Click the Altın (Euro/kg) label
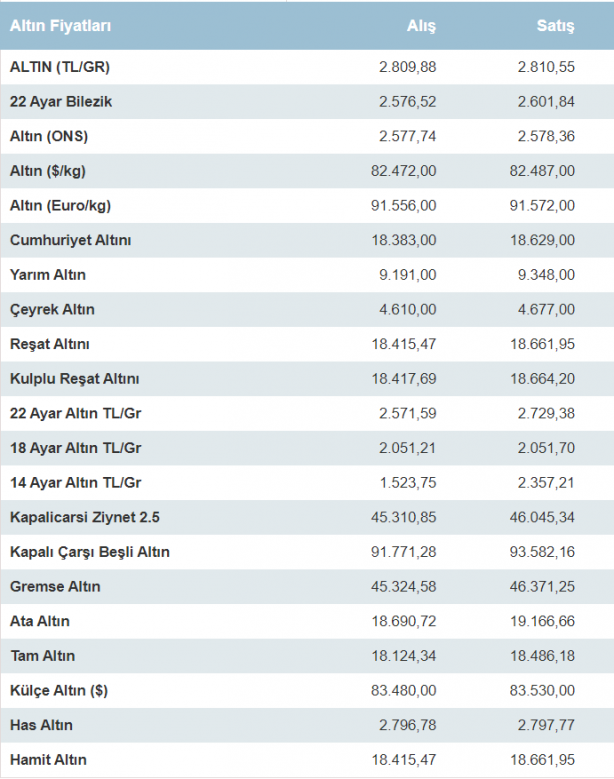 pyautogui.click(x=61, y=206)
